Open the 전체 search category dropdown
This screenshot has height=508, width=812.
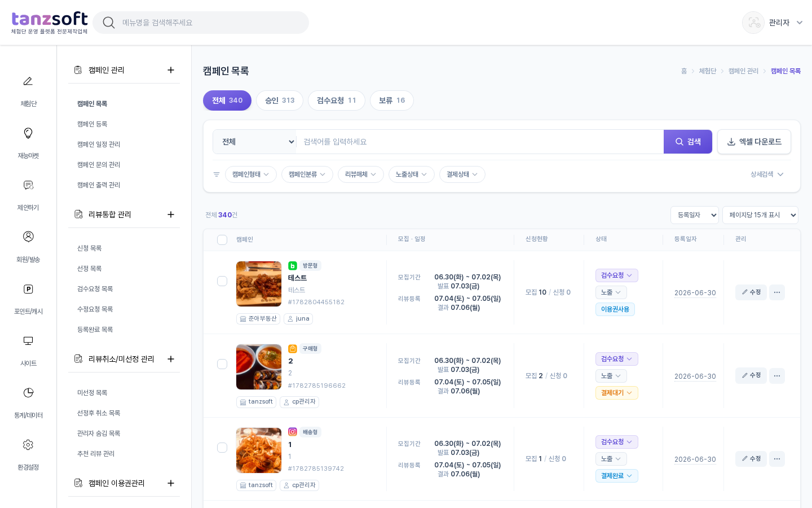pos(255,142)
